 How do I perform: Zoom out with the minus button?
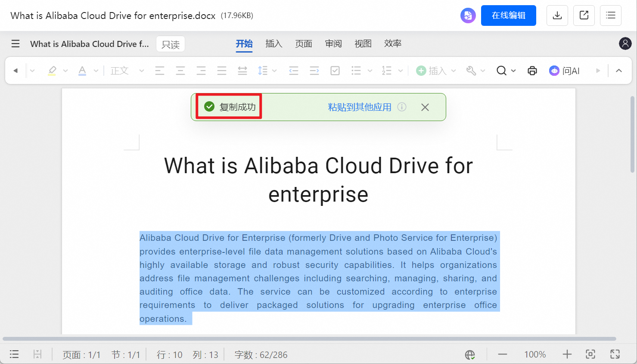pyautogui.click(x=503, y=354)
